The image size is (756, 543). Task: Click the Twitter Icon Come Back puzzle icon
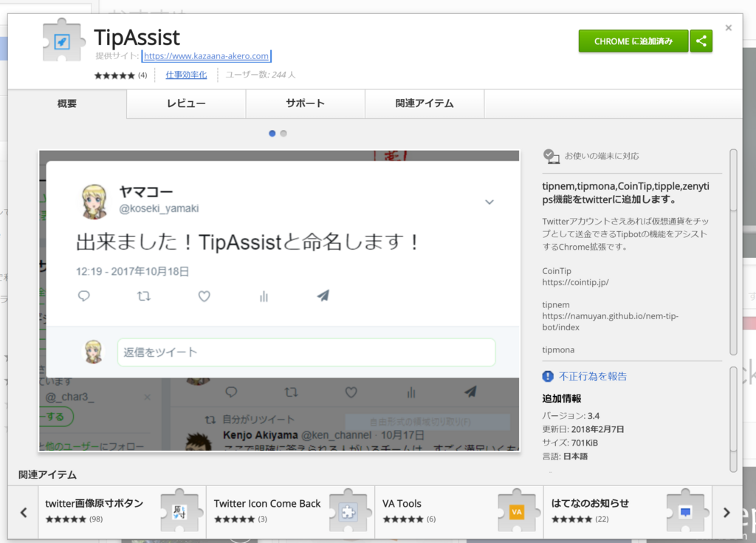coord(349,511)
